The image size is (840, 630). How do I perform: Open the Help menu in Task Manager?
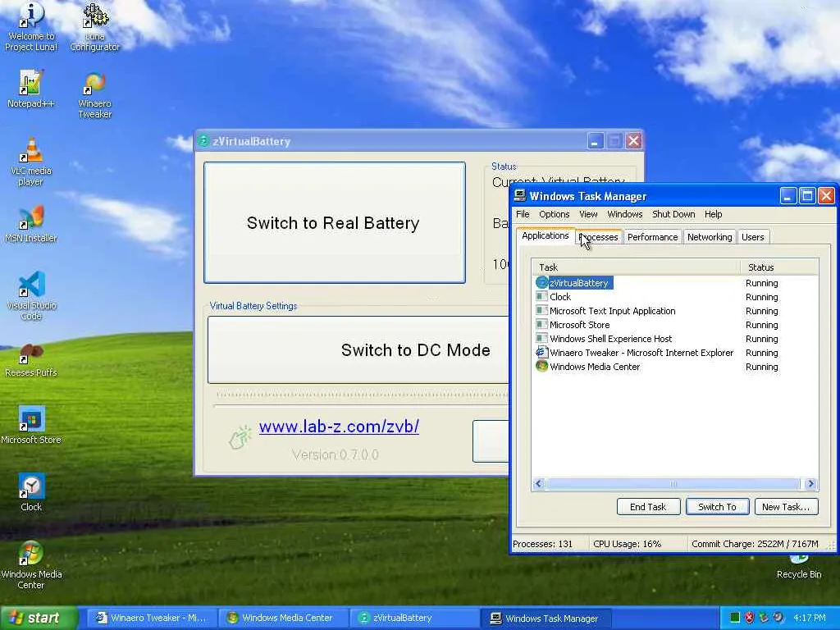click(x=713, y=214)
